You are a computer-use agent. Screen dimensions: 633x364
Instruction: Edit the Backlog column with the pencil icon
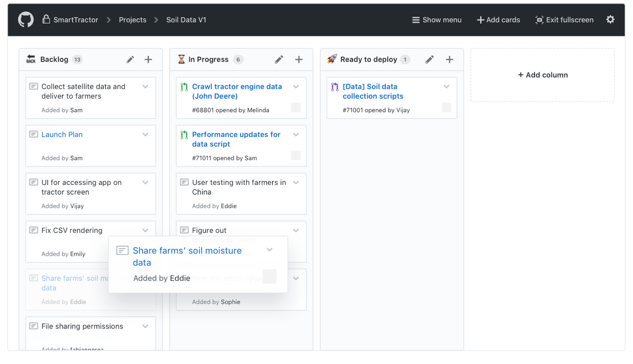click(130, 59)
